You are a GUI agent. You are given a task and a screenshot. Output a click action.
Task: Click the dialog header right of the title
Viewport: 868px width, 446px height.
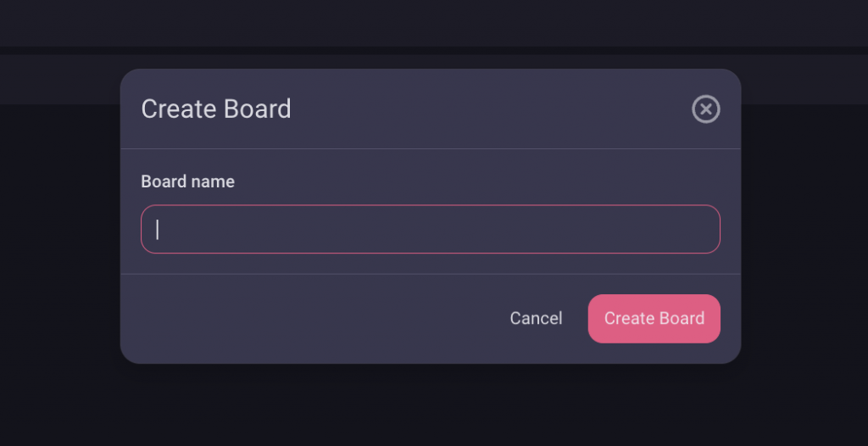pos(492,109)
